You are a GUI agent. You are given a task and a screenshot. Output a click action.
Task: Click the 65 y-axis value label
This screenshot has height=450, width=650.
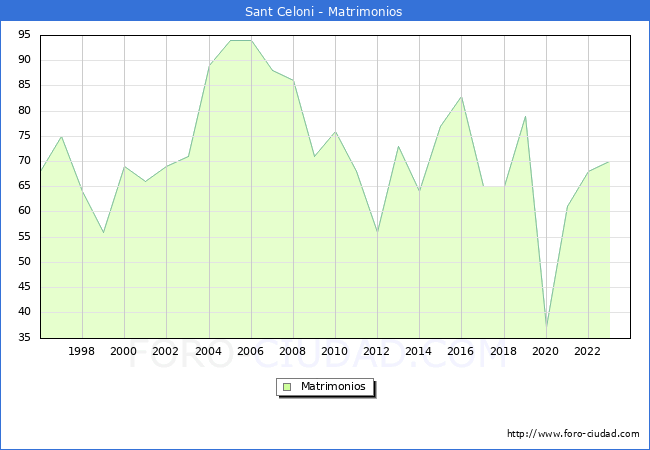click(x=22, y=186)
